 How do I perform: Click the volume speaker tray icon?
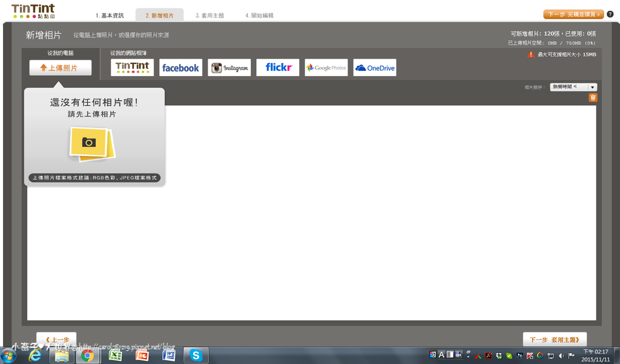pyautogui.click(x=561, y=356)
